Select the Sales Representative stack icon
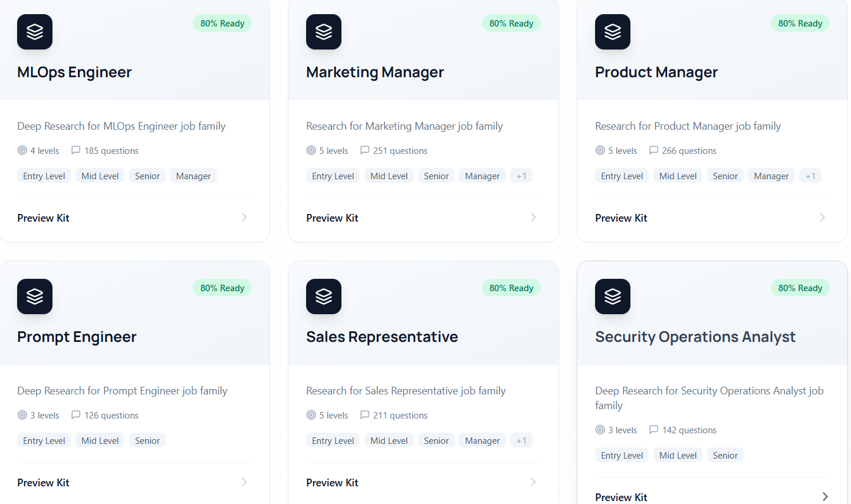This screenshot has width=851, height=504. coord(323,297)
